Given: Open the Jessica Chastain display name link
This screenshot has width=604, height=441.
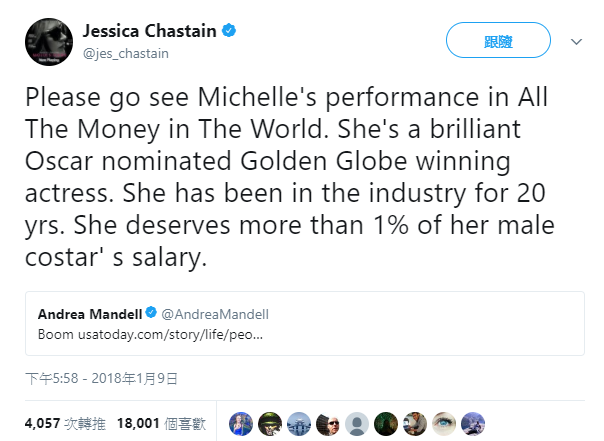Looking at the screenshot, I should point(149,31).
